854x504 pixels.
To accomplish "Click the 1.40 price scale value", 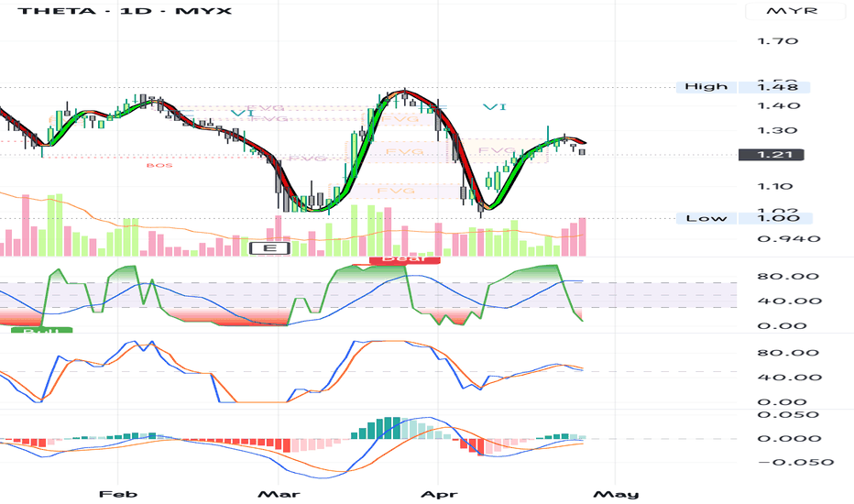I will [778, 105].
